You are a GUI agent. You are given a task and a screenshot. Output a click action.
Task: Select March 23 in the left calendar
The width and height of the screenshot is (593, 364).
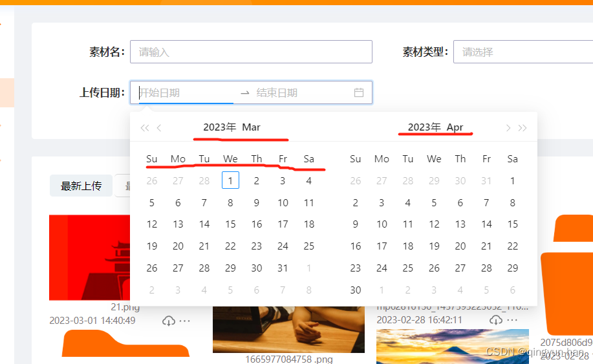point(257,246)
